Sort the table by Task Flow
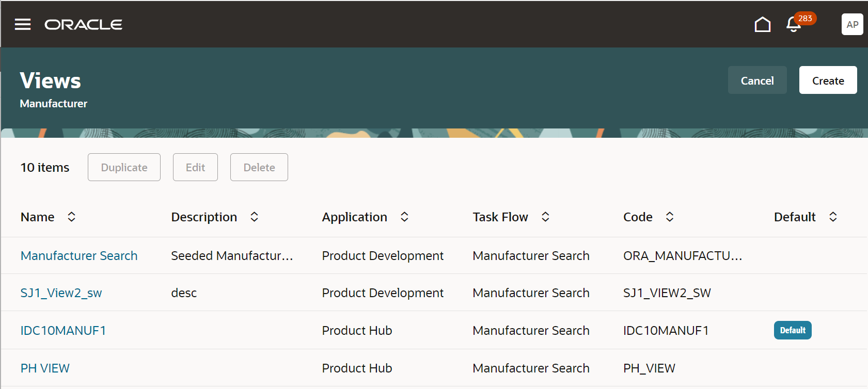The height and width of the screenshot is (389, 868). 545,217
